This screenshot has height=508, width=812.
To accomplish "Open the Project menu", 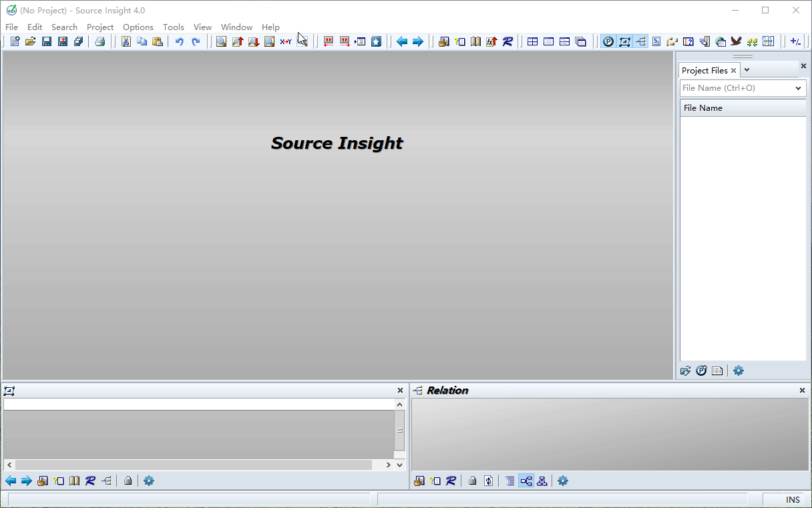I will (100, 27).
